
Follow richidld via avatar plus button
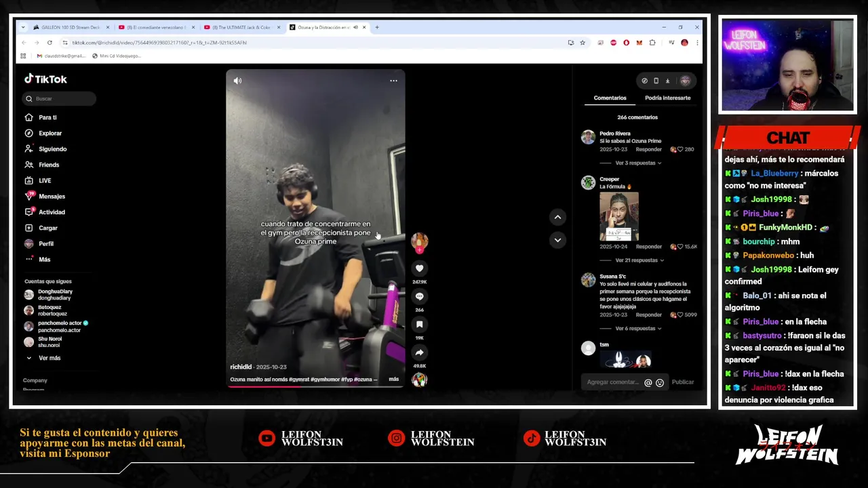click(419, 250)
